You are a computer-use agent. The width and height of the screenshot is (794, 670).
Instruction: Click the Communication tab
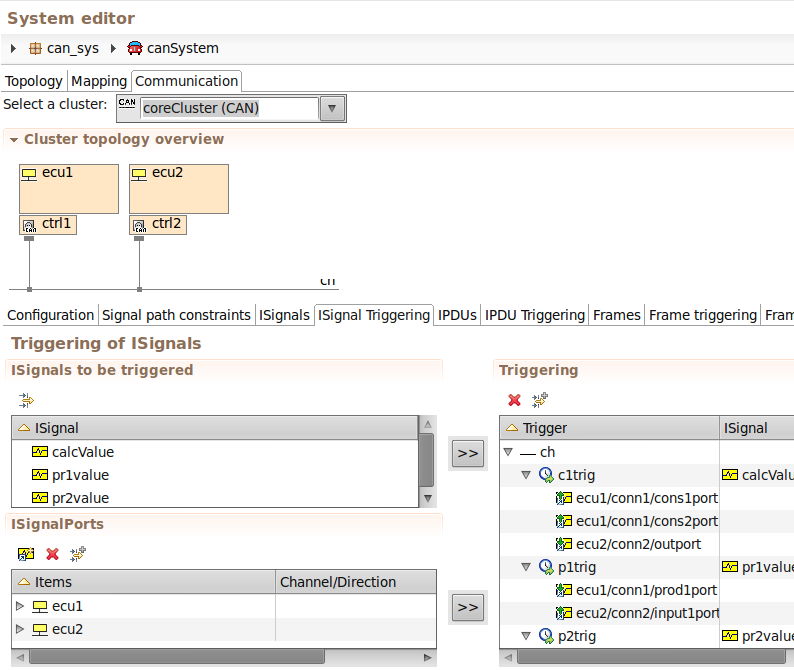click(x=186, y=81)
